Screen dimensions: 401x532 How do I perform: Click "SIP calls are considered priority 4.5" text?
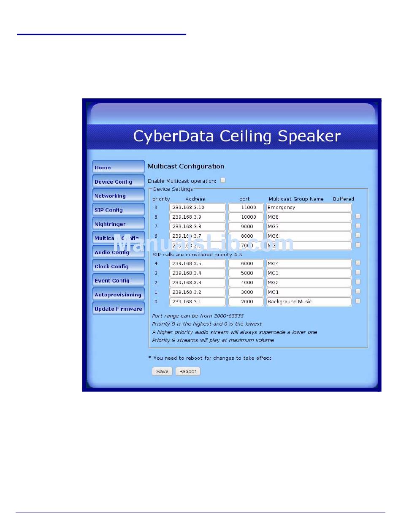197,255
